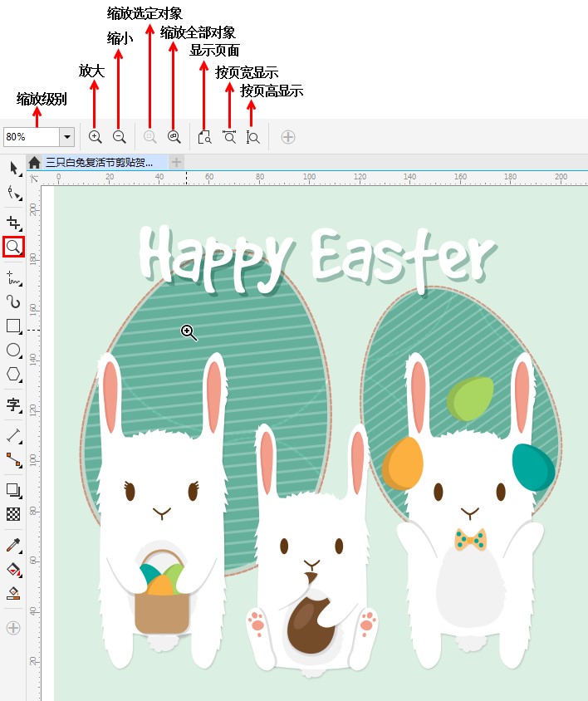Click the 80% zoom level field
The width and height of the screenshot is (588, 701).
[x=30, y=137]
